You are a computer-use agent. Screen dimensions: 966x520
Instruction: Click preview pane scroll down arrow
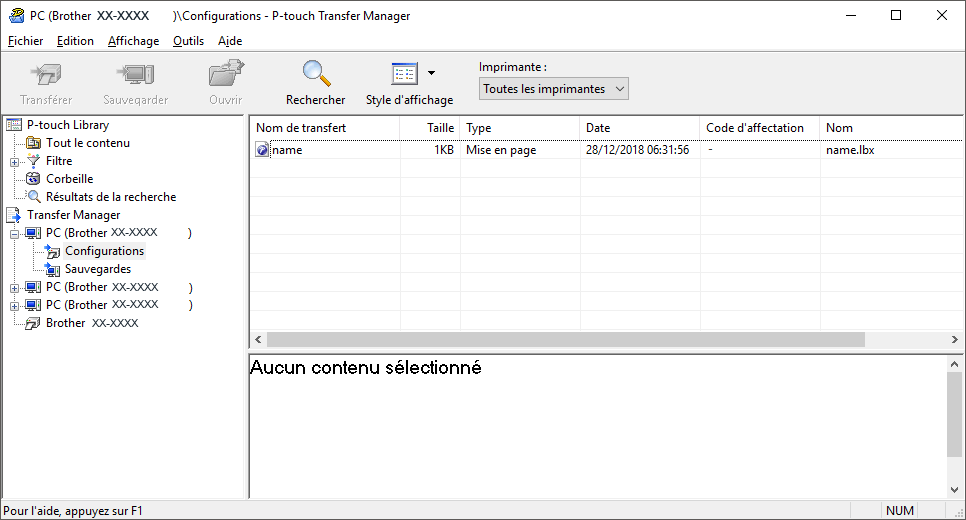[954, 490]
